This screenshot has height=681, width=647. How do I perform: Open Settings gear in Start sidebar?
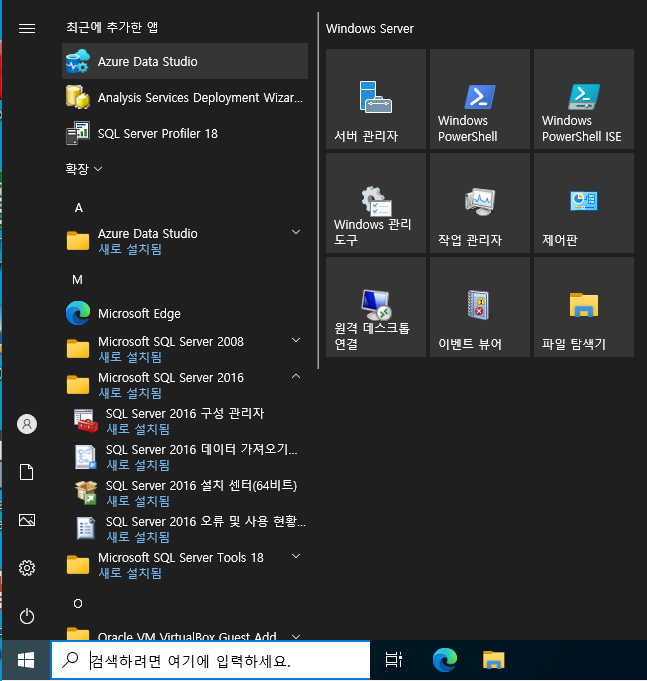27,568
